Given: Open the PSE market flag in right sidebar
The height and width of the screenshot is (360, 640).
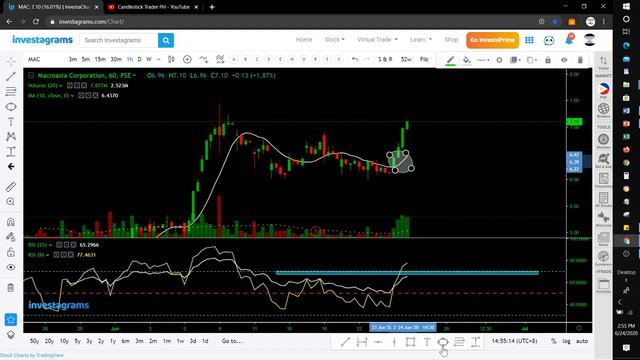Looking at the screenshot, I should [x=603, y=90].
